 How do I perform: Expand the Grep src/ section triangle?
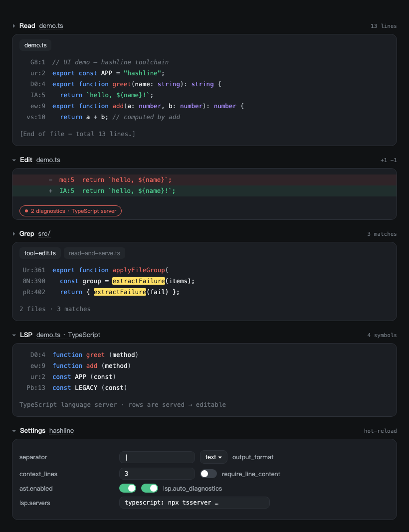click(14, 234)
